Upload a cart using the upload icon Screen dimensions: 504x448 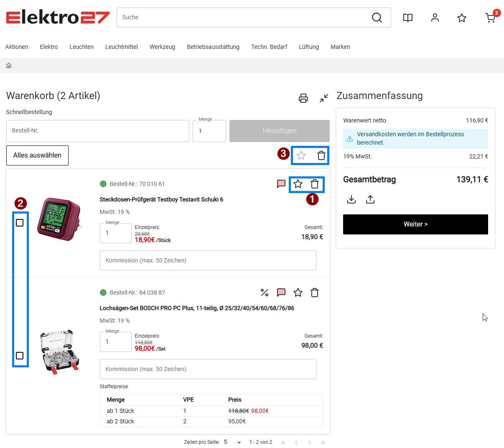coord(370,199)
